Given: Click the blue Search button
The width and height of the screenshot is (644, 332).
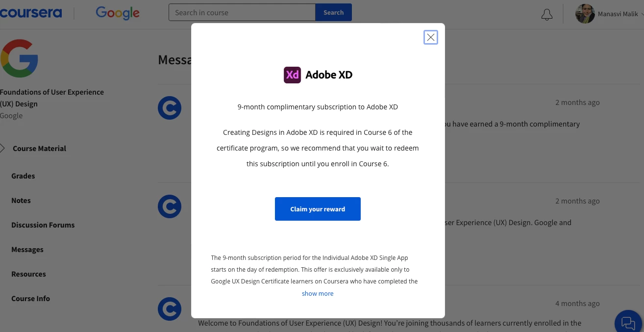Looking at the screenshot, I should (x=333, y=12).
